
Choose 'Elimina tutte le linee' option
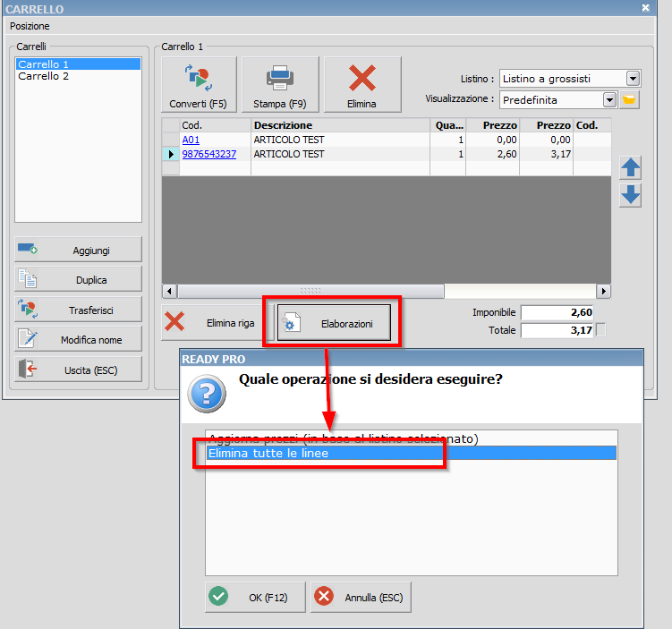tap(412, 453)
